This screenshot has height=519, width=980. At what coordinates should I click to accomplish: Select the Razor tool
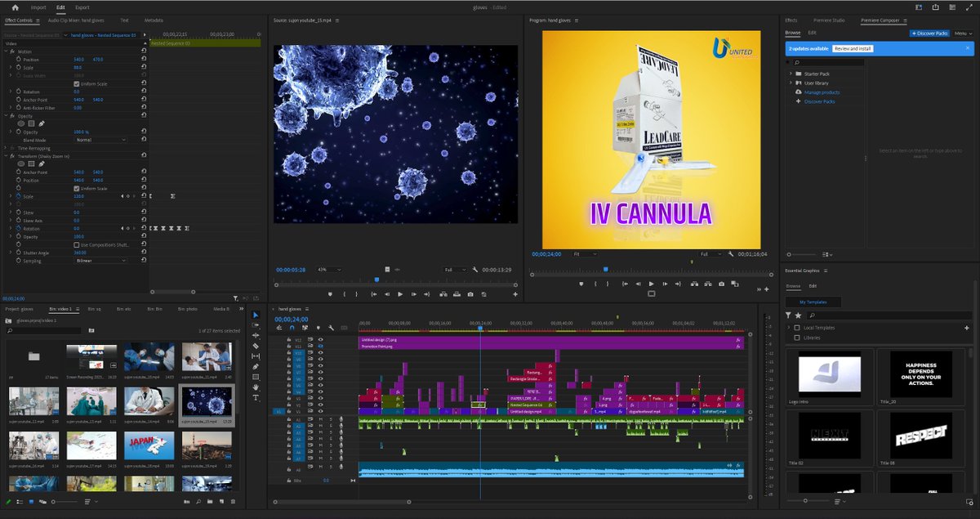click(x=256, y=346)
